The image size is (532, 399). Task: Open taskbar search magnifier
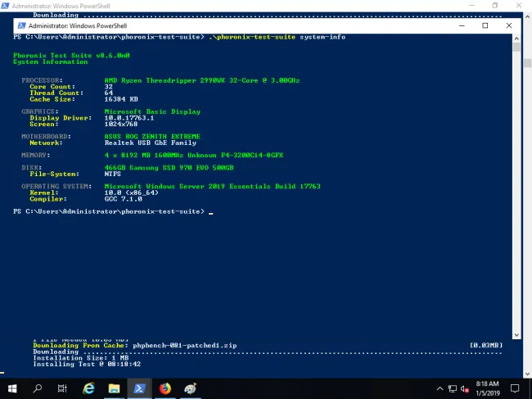coord(38,388)
